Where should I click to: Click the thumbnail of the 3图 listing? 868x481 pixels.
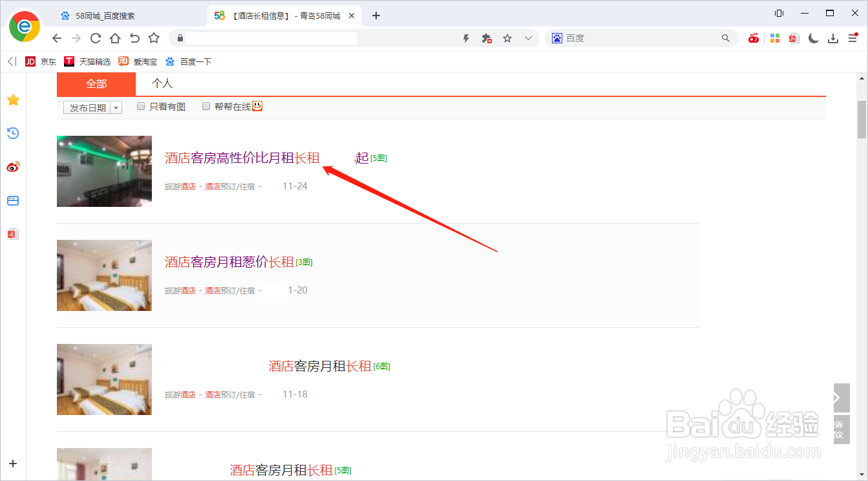[104, 275]
